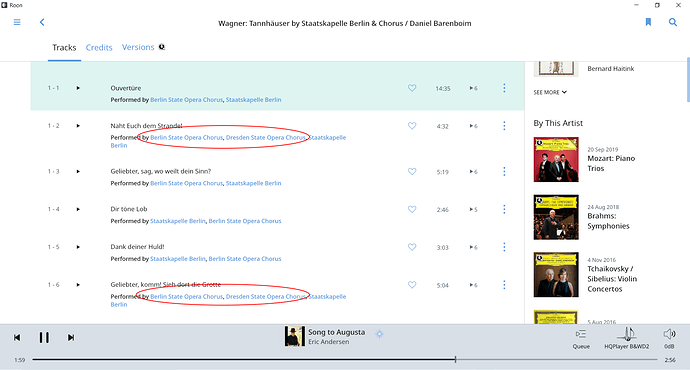
Task: Show versions count for track 1-6
Action: click(x=473, y=286)
